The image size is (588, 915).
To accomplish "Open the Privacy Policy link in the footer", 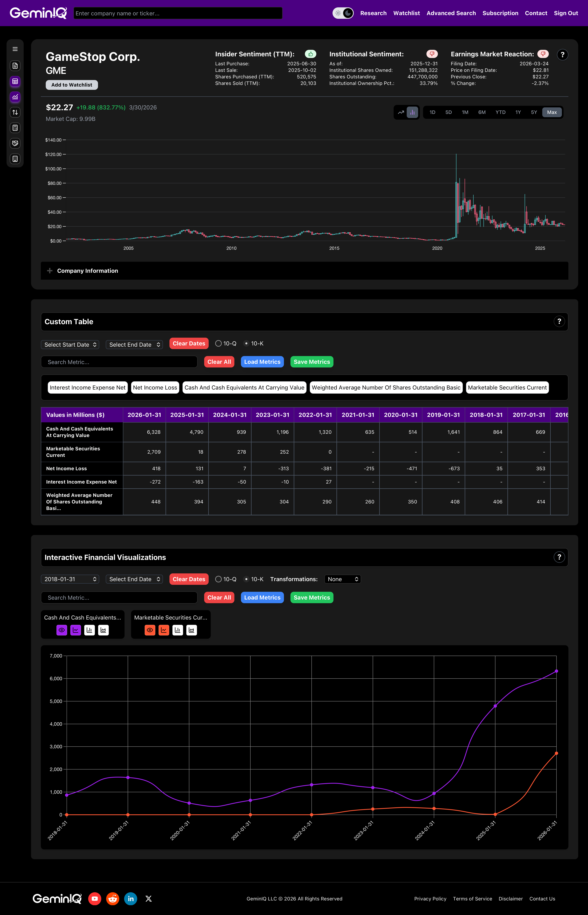I will point(430,898).
